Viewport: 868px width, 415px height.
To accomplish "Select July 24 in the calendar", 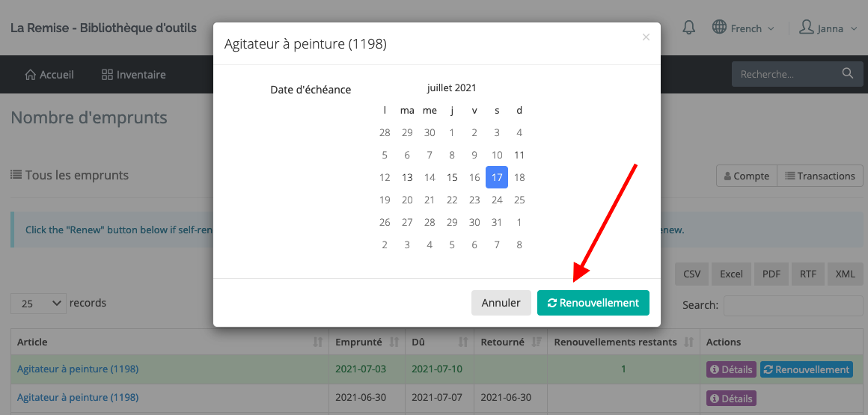I will (497, 200).
